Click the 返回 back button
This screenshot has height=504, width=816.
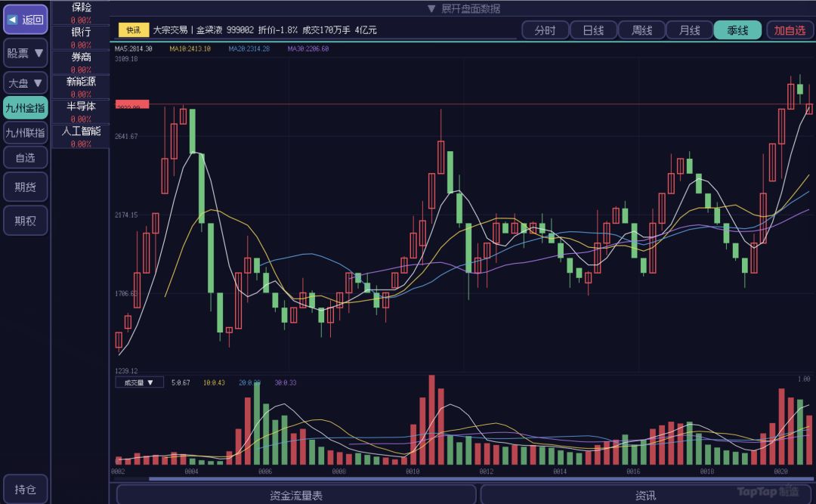(x=26, y=20)
